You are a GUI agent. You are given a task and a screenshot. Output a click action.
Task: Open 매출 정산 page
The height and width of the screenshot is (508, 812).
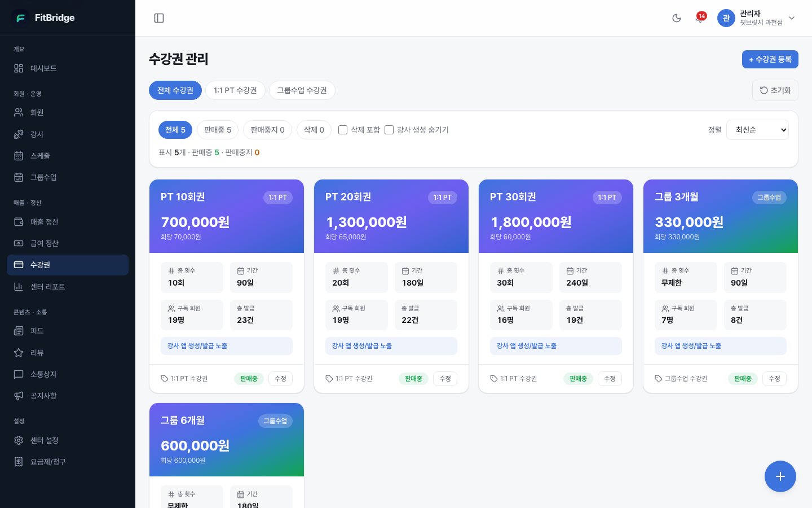68,222
